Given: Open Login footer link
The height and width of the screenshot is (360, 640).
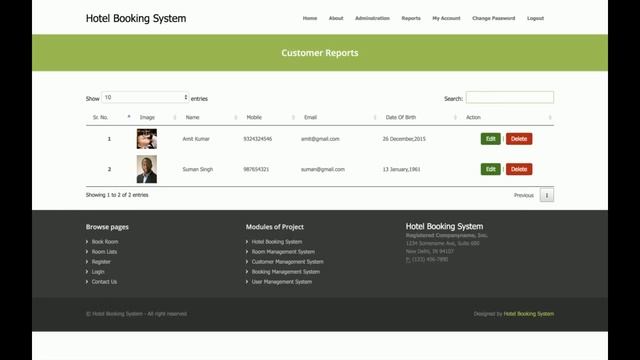Looking at the screenshot, I should (x=98, y=271).
